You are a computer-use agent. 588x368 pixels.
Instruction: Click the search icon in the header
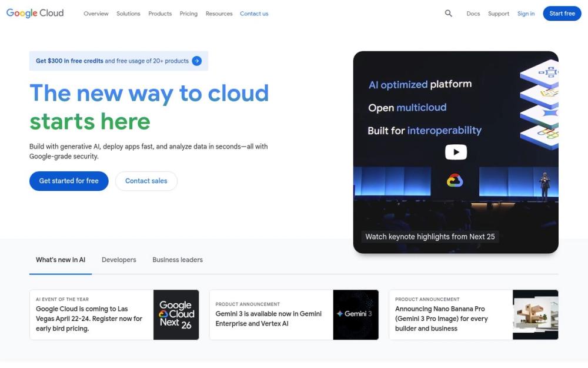tap(448, 13)
